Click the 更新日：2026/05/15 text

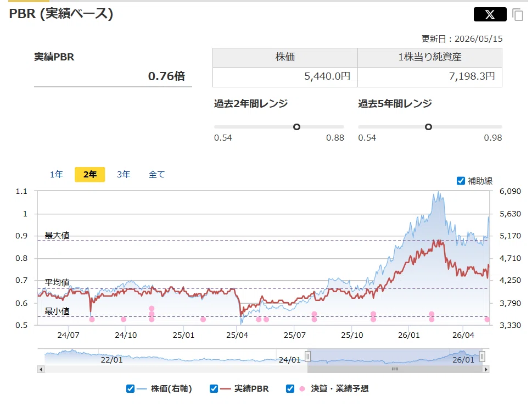point(462,38)
